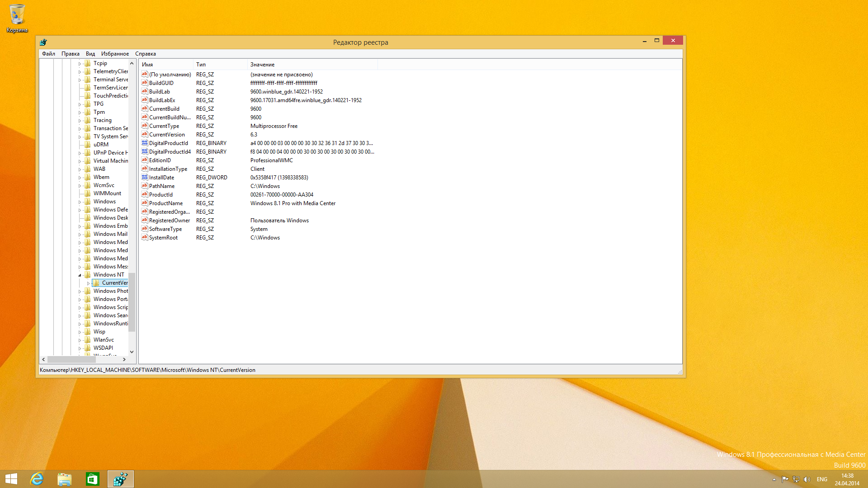Select the SoftwareType value row

(x=258, y=229)
